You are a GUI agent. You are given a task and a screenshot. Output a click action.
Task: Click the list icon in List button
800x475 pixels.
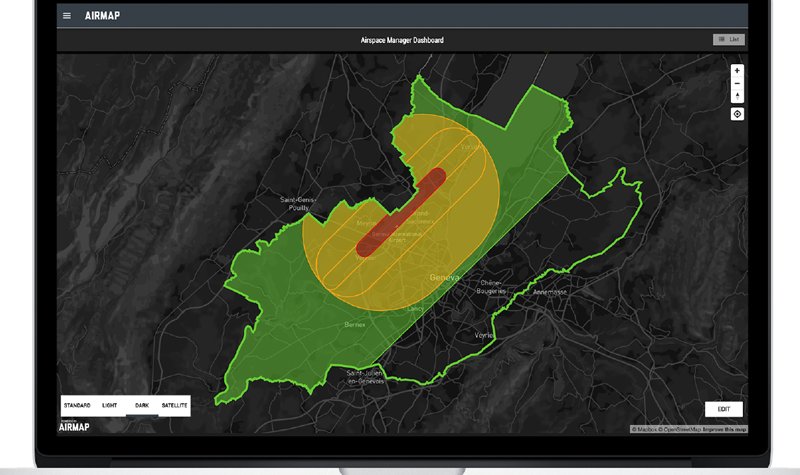(x=721, y=40)
